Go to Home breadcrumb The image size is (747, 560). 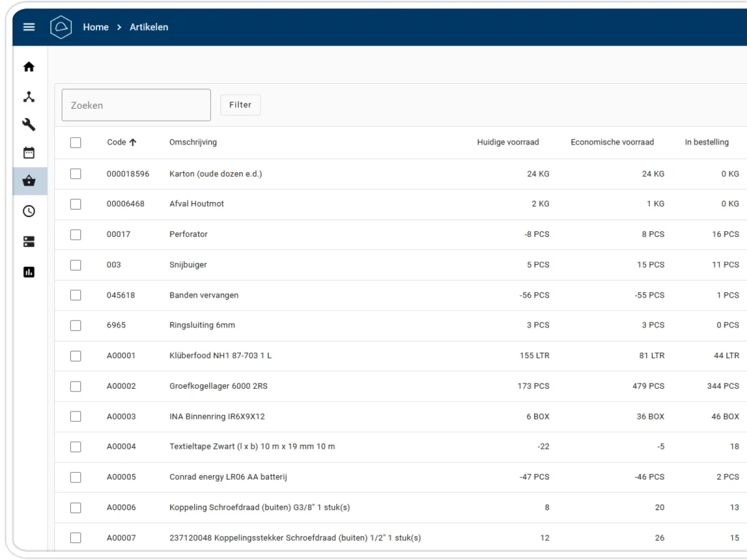[96, 27]
